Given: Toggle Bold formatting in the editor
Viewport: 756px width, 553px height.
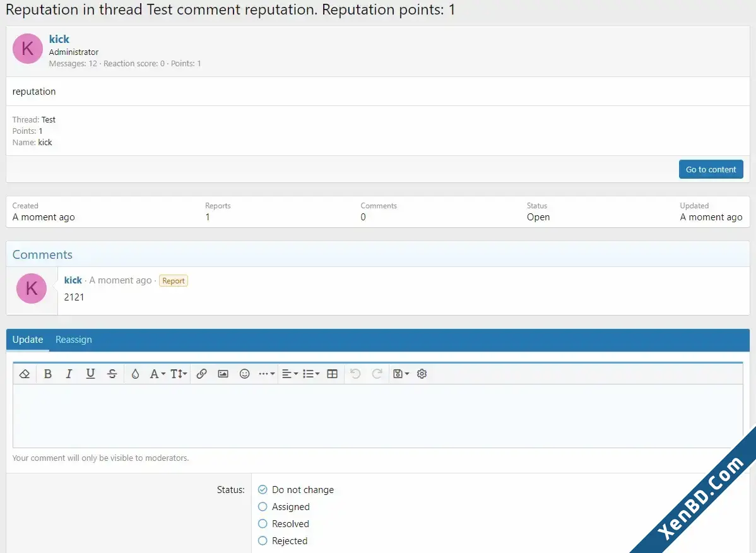Looking at the screenshot, I should [48, 374].
